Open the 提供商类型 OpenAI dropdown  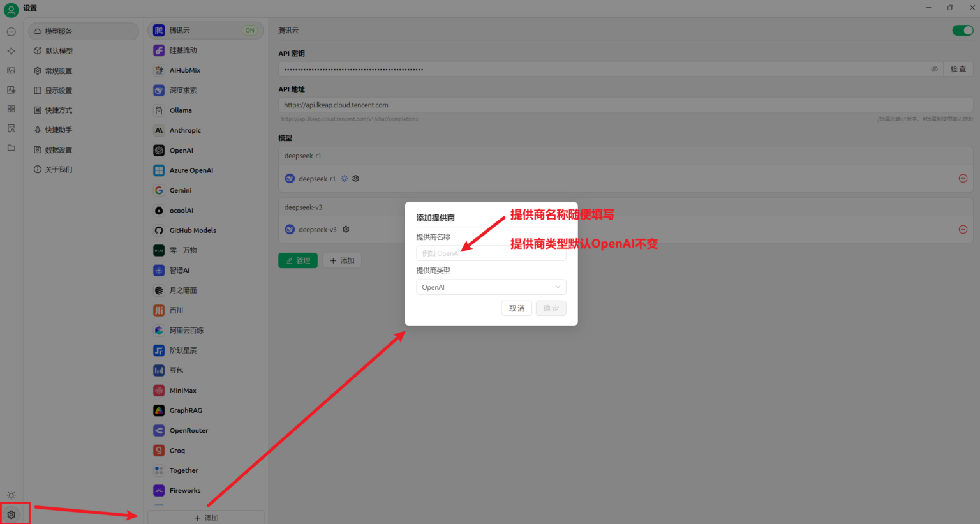[x=491, y=287]
